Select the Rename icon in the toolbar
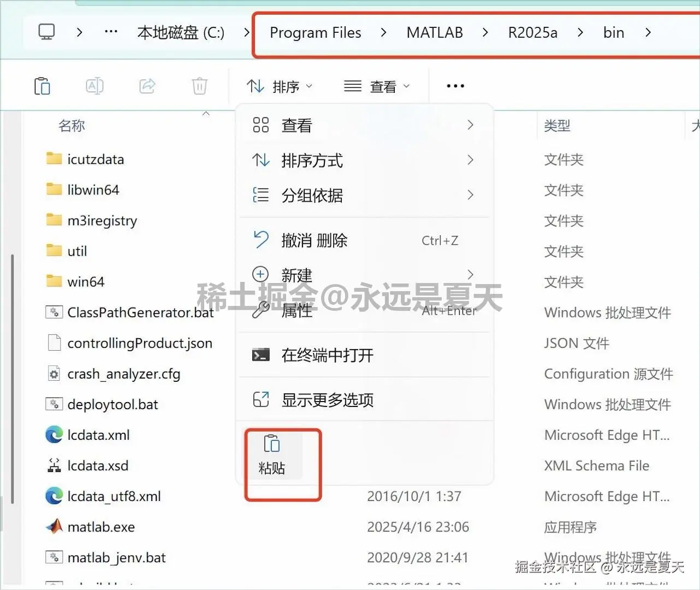Viewport: 700px width, 590px height. click(94, 86)
